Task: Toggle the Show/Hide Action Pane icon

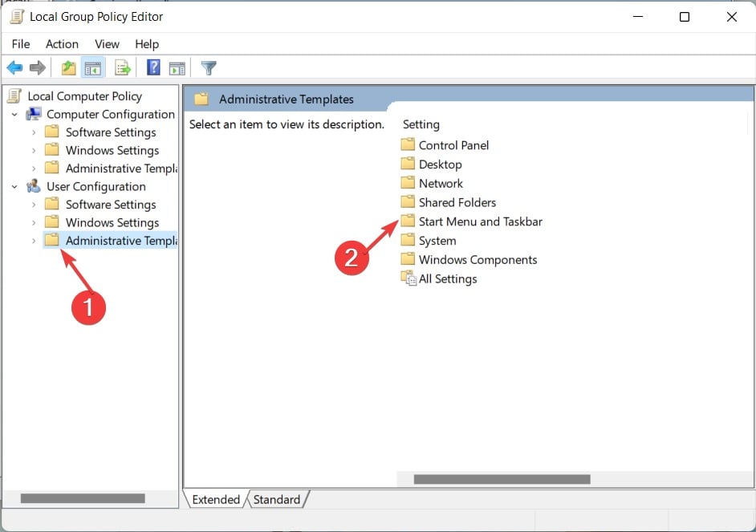Action: [177, 68]
